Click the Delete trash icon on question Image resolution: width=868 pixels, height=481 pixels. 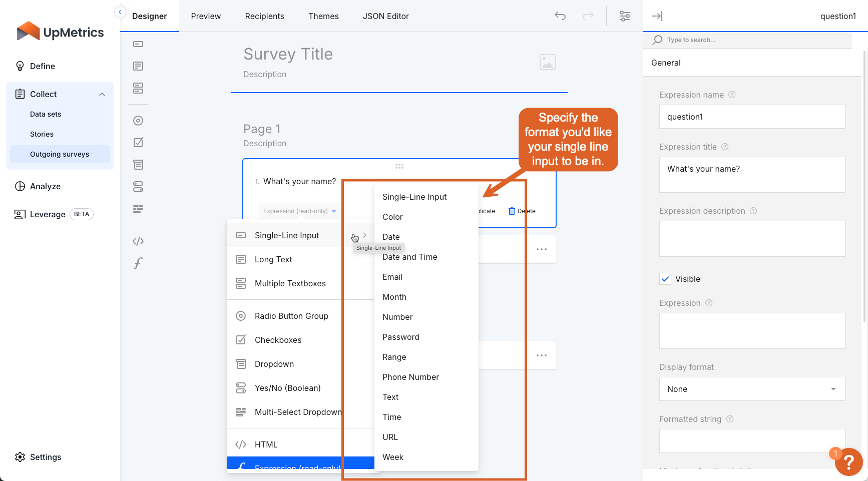(512, 211)
